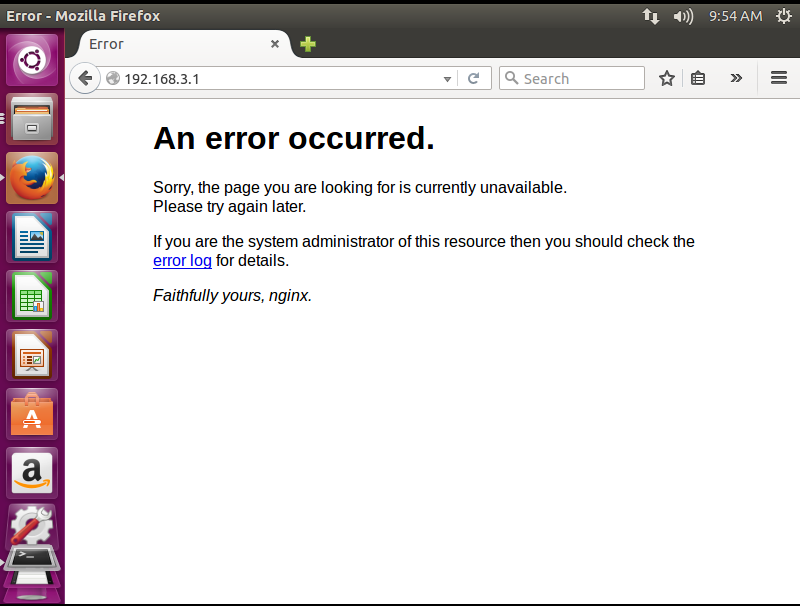
Task: Open the URL history dropdown arrow
Action: [447, 79]
